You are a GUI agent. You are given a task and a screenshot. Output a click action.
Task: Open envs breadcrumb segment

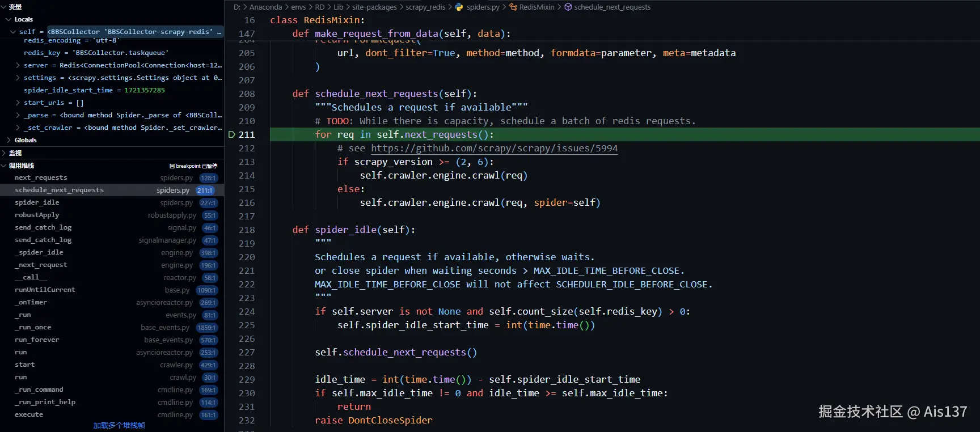(x=298, y=7)
